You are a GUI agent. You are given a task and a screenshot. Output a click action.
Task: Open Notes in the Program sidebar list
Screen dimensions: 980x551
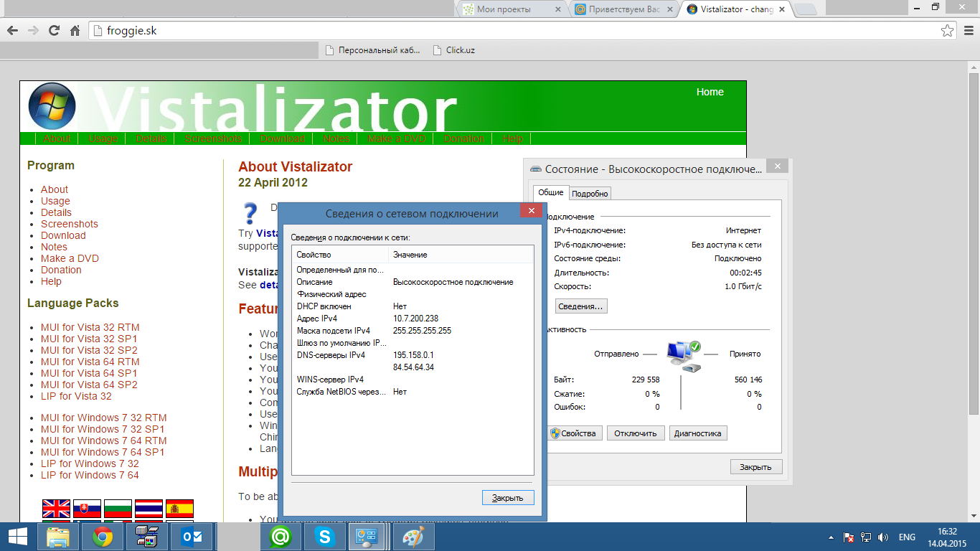[54, 247]
